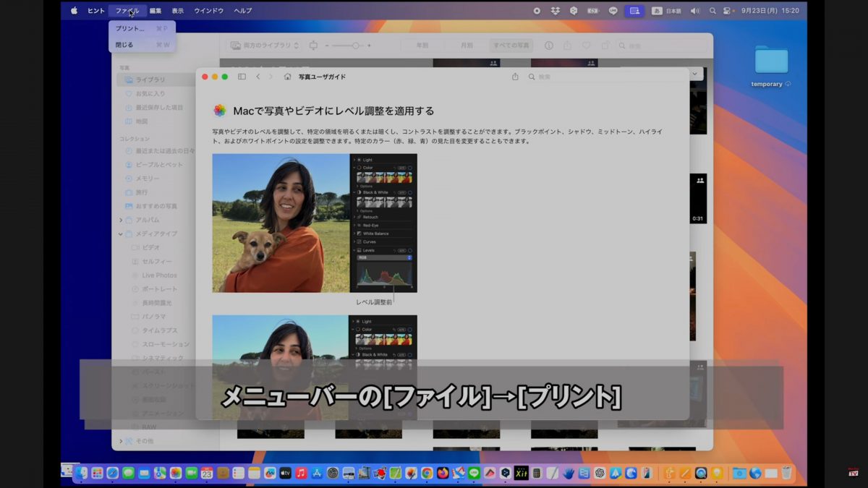Open the Dropbox menu bar icon
The image size is (868, 488).
pyautogui.click(x=556, y=11)
